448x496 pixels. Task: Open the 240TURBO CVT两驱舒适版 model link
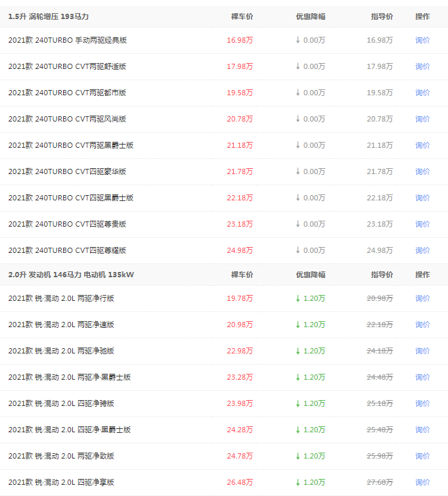pos(67,66)
